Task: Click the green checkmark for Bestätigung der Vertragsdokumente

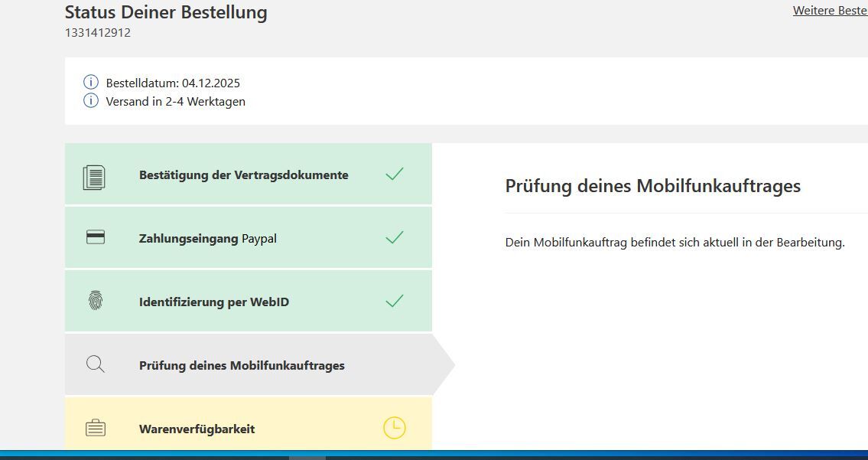Action: (x=394, y=175)
